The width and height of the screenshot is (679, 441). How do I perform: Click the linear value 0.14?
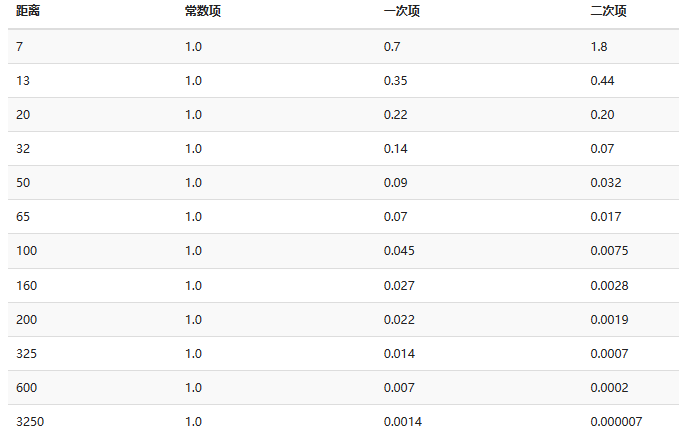[x=395, y=149]
